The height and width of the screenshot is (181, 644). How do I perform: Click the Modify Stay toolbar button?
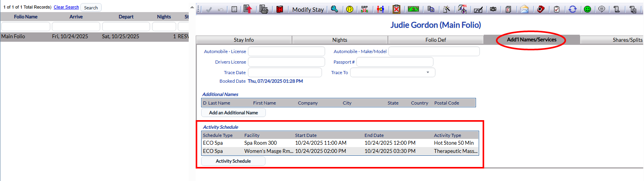pos(308,9)
